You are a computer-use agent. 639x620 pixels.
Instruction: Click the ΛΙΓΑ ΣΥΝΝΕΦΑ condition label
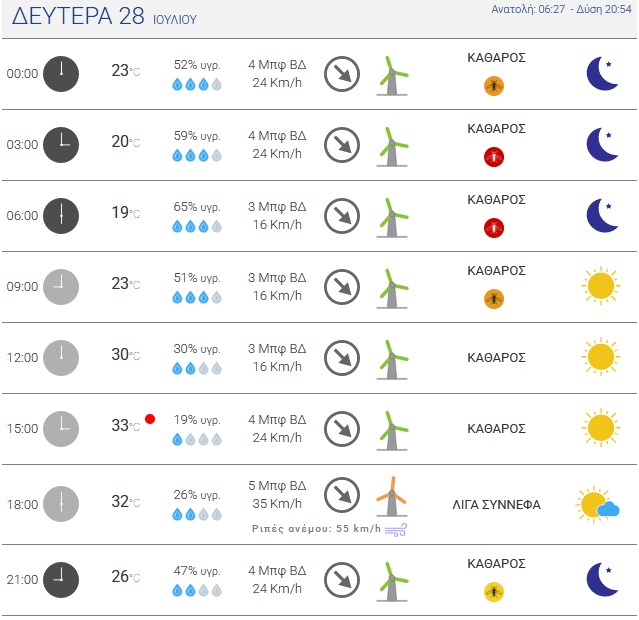(x=496, y=505)
